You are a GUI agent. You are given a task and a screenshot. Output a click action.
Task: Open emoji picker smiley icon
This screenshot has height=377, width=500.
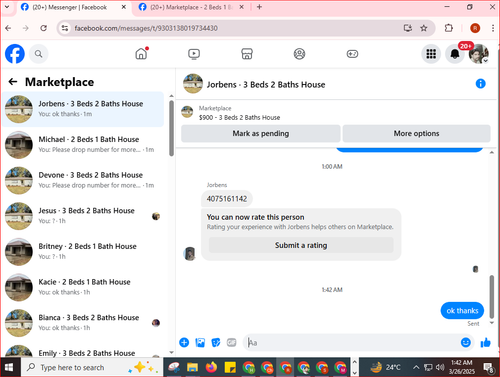click(466, 342)
